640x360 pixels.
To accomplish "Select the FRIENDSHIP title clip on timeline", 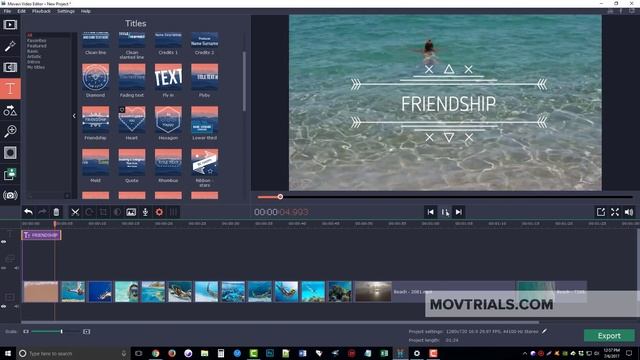I will coord(41,235).
